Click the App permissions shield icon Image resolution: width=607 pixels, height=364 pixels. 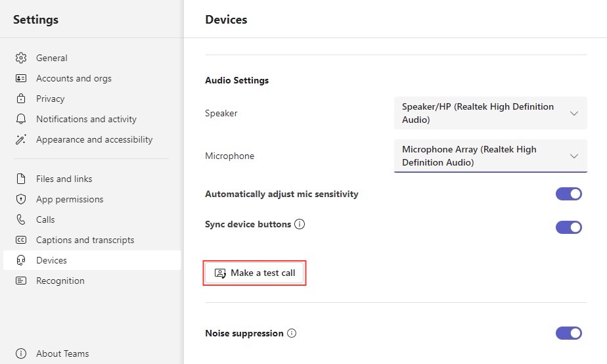pyautogui.click(x=21, y=199)
